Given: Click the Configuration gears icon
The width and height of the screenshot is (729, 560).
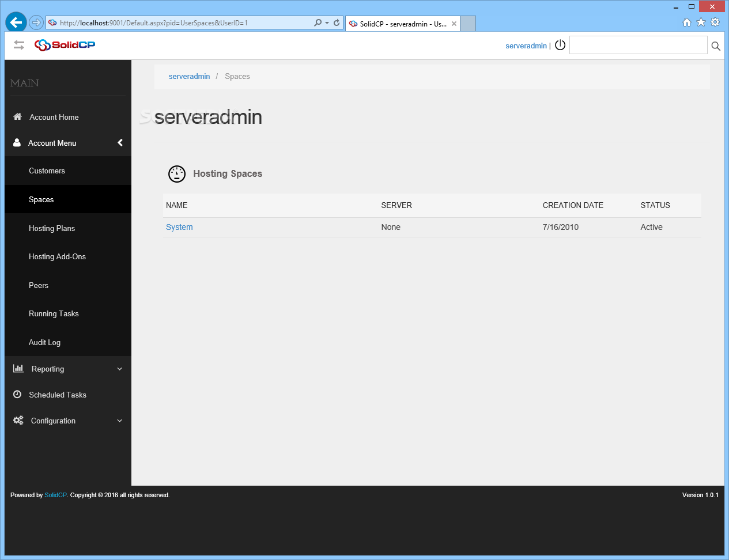Looking at the screenshot, I should (x=18, y=421).
